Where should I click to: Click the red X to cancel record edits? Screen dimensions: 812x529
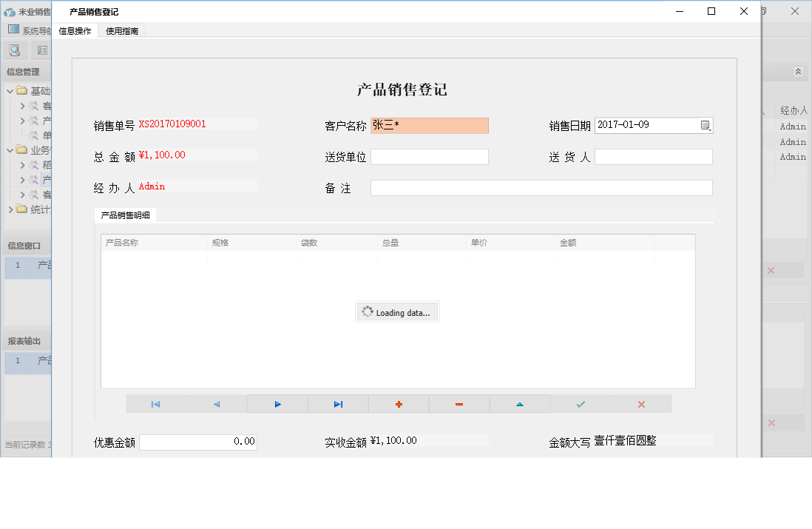[640, 403]
